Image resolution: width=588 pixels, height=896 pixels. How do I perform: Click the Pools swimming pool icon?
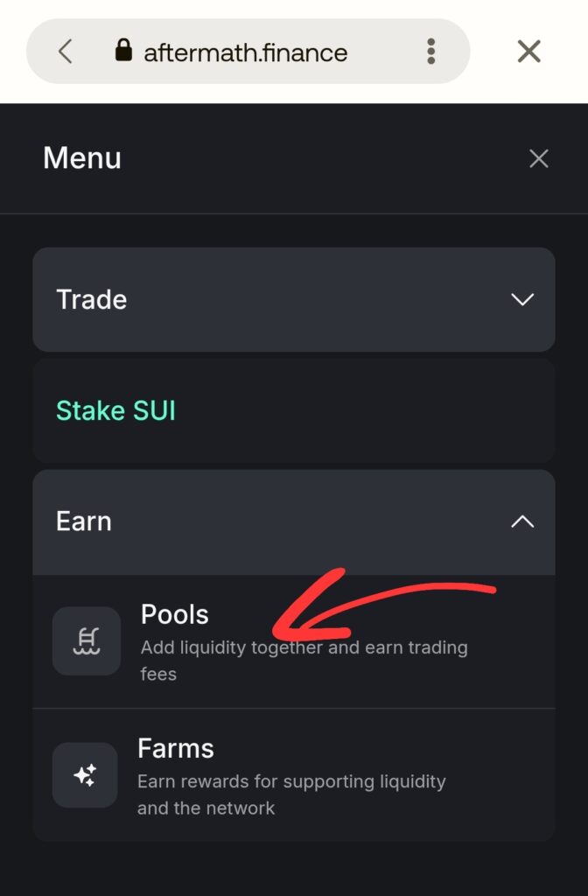pyautogui.click(x=87, y=641)
